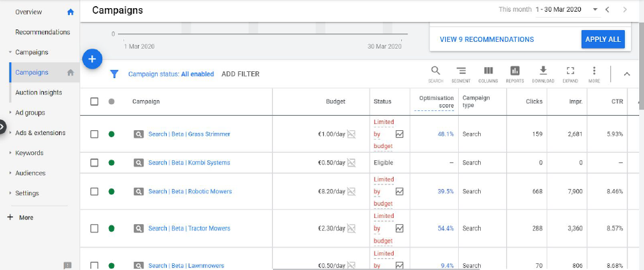Click Campaign status: All enabled filter
This screenshot has height=270, width=644.
pyautogui.click(x=171, y=74)
